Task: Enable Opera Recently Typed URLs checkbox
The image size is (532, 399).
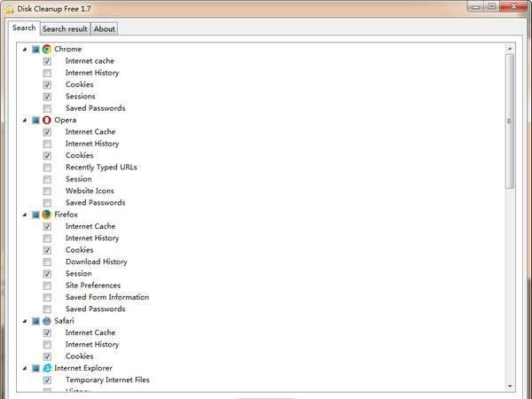Action: (47, 168)
